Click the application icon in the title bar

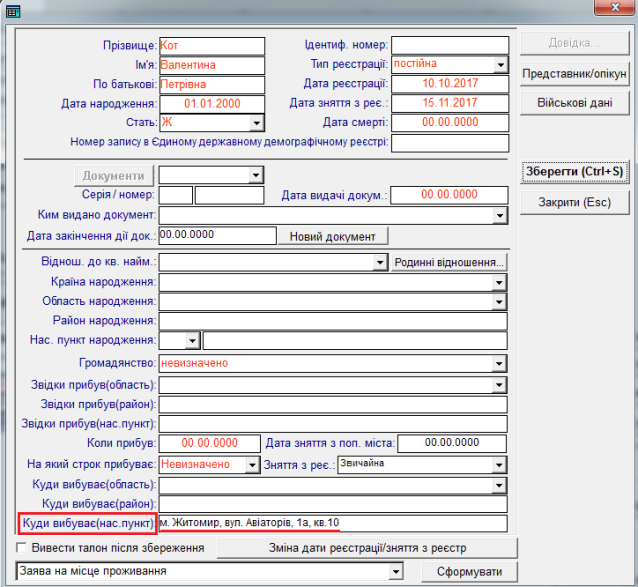click(13, 9)
